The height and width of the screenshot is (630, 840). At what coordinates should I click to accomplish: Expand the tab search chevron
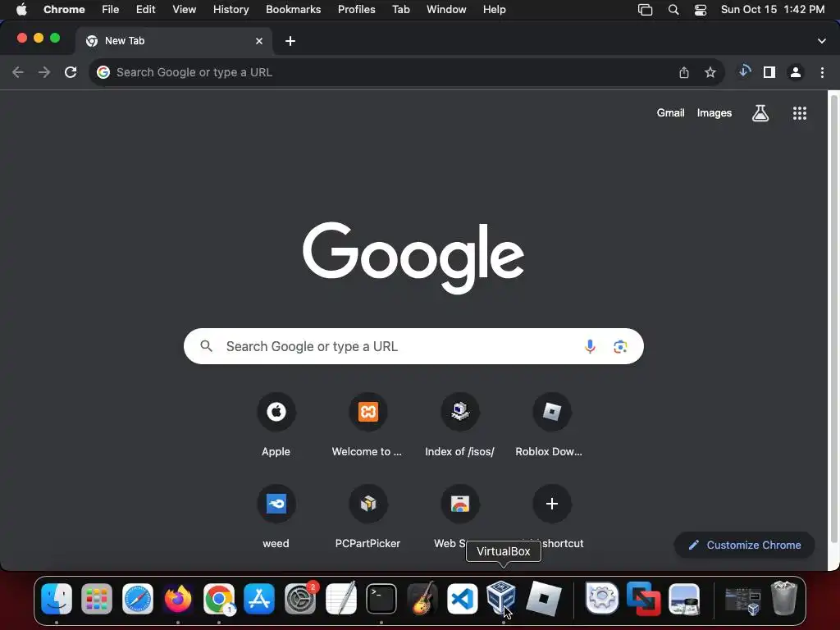click(822, 41)
